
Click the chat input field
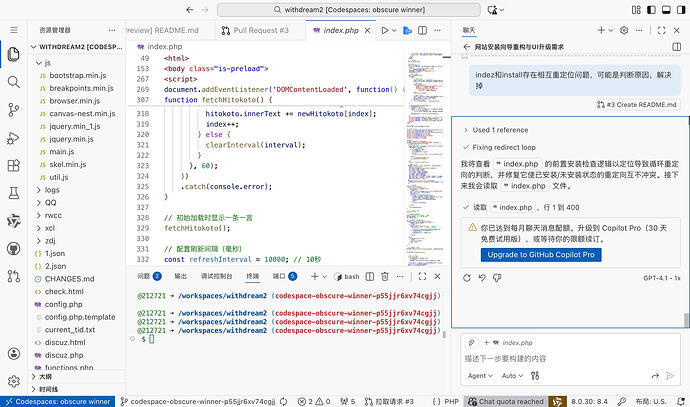(570, 359)
